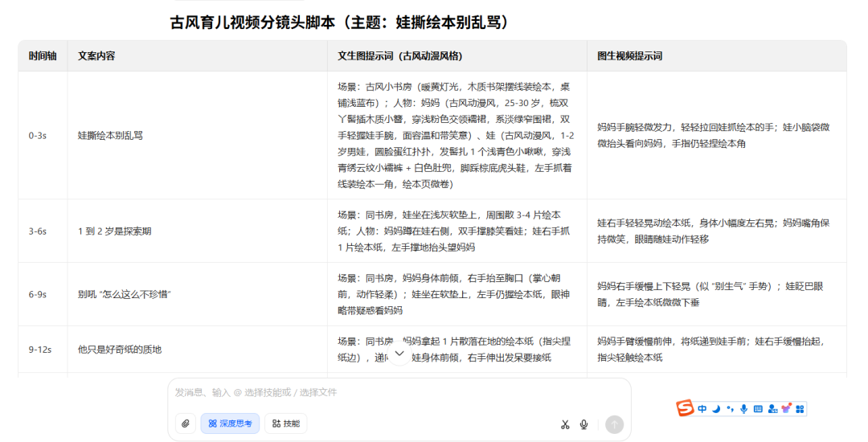Click the 文案内容 column header
Image resolution: width=868 pixels, height=442 pixels.
point(197,56)
